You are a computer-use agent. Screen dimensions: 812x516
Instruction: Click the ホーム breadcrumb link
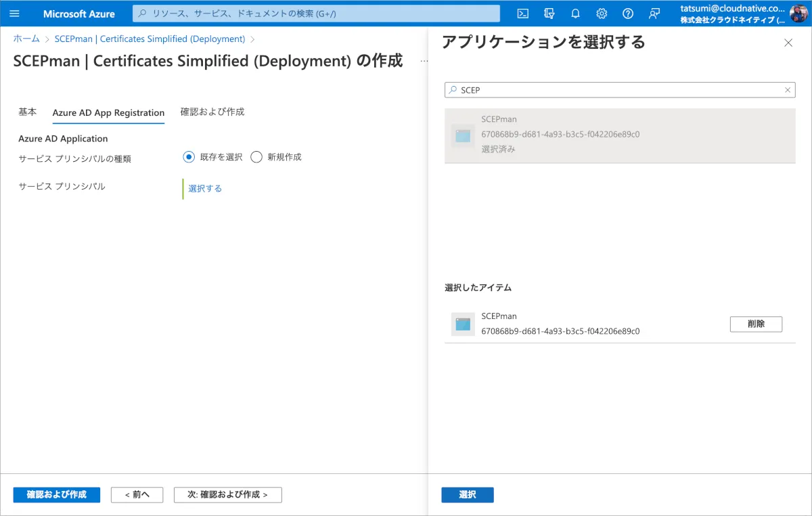coord(26,39)
